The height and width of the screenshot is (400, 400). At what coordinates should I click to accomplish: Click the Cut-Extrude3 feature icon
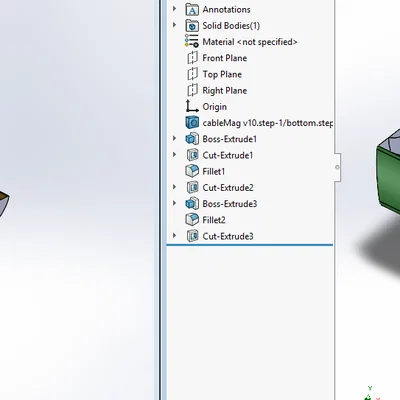(x=192, y=236)
